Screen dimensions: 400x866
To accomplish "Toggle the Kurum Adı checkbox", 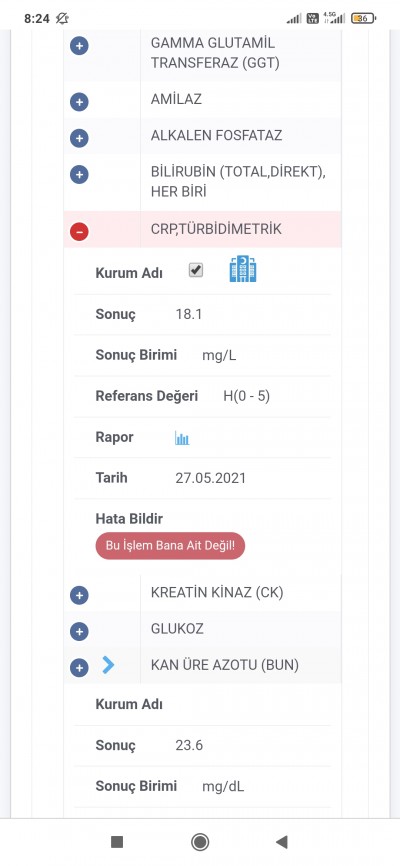I will [196, 270].
